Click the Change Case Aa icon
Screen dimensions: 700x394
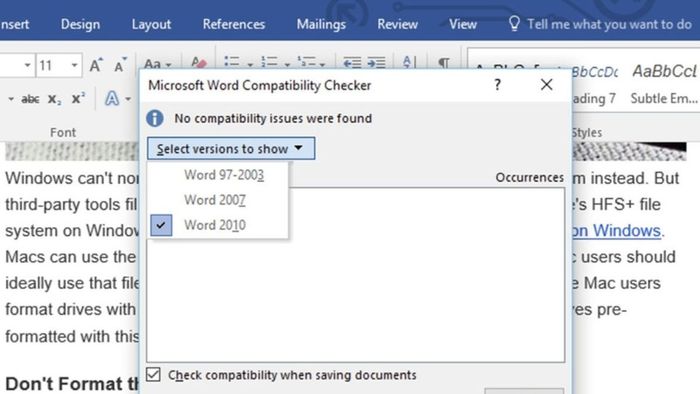pos(152,64)
